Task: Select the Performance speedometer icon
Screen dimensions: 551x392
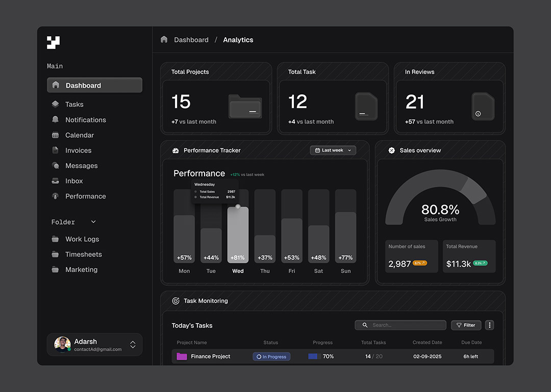Action: click(x=56, y=196)
